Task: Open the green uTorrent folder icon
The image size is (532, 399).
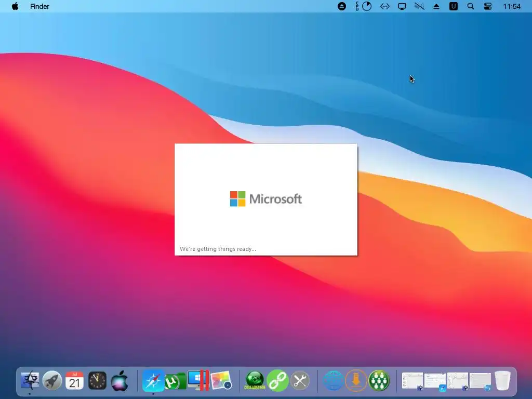Action: [x=176, y=381]
